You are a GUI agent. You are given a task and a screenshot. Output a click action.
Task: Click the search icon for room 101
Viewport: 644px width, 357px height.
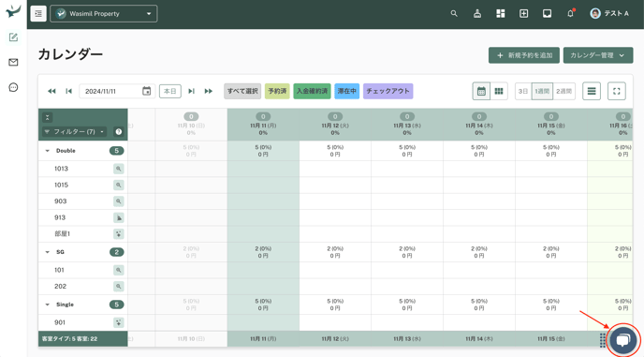click(118, 270)
